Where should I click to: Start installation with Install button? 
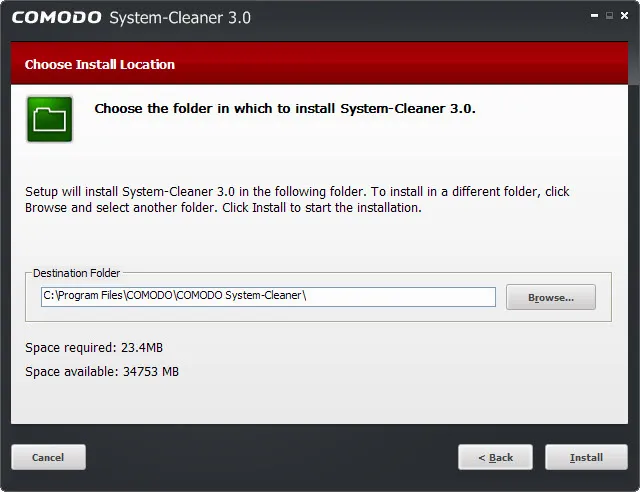point(586,457)
